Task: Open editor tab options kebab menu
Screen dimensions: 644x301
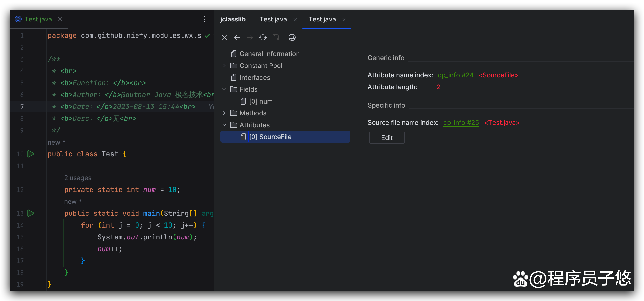Action: tap(204, 19)
